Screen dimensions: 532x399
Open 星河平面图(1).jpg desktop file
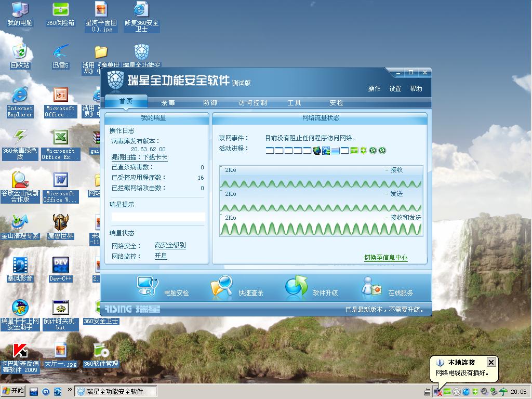pyautogui.click(x=101, y=17)
